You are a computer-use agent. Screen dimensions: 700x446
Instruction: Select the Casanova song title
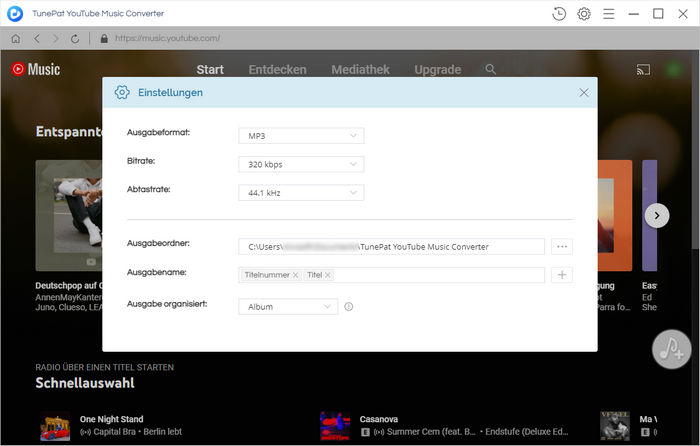379,419
